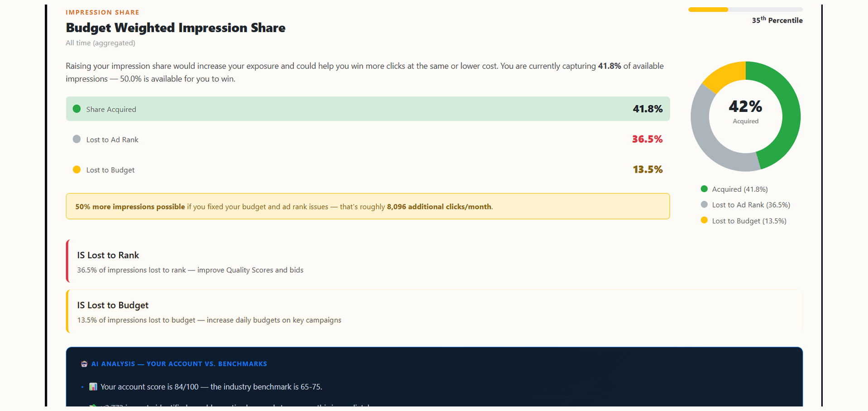Click the small triangle bullet before account score line
Image resolution: width=868 pixels, height=411 pixels.
click(82, 387)
